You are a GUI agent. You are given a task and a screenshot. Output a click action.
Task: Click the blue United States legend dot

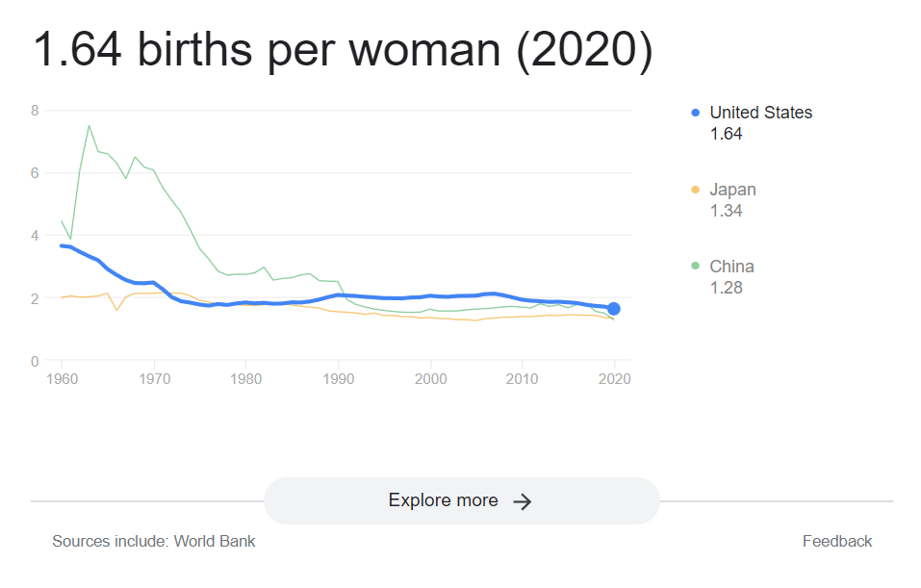click(x=695, y=113)
